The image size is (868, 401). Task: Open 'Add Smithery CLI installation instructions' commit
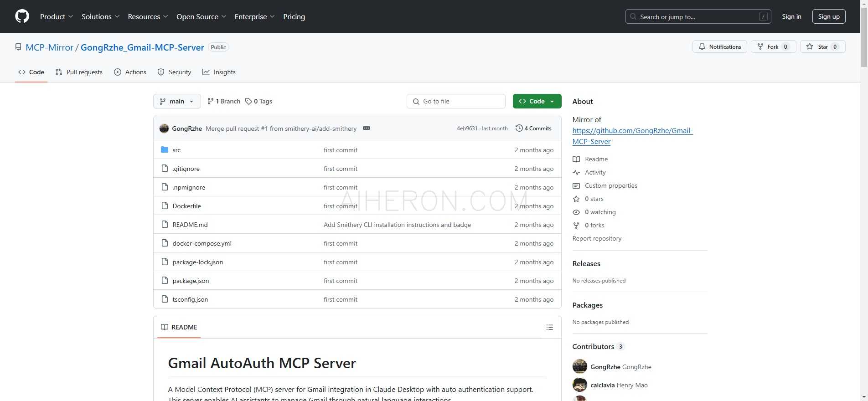[397, 225]
